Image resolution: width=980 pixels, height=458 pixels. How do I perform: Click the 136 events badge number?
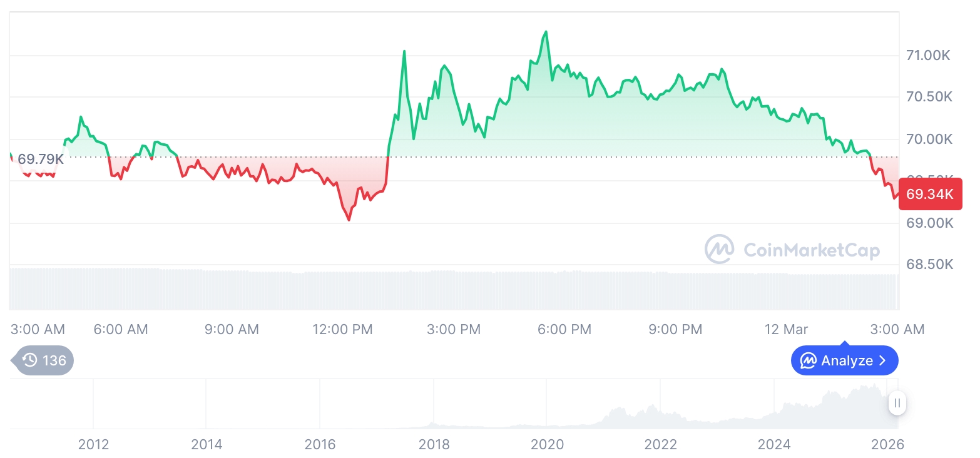pos(54,360)
